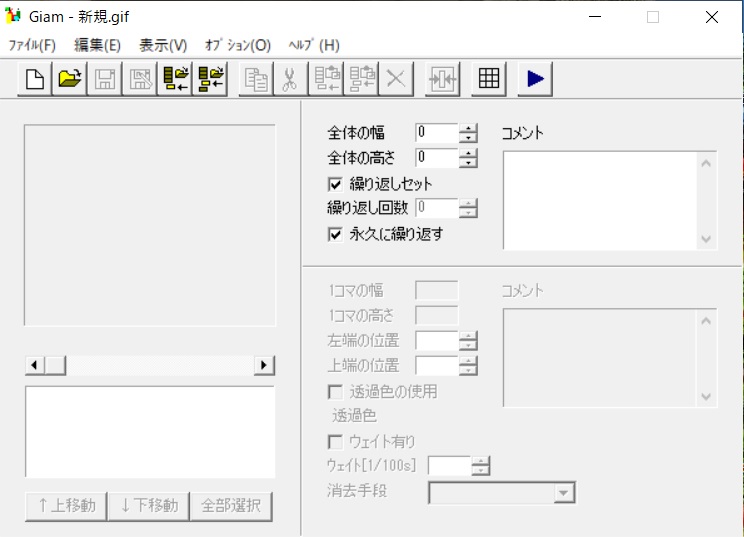Viewport: 744px width, 537px height.
Task: Open the ヘルプ(H) menu
Action: tap(314, 46)
